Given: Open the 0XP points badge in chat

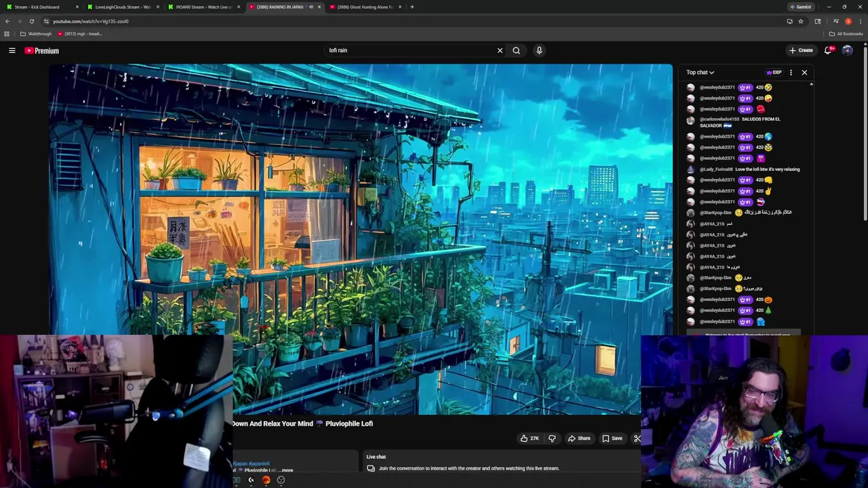Looking at the screenshot, I should [774, 73].
